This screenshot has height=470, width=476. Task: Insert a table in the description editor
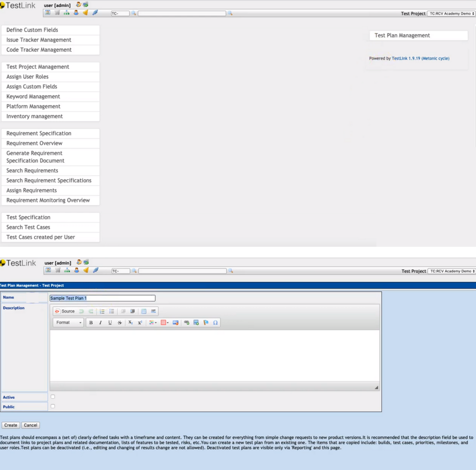144,311
